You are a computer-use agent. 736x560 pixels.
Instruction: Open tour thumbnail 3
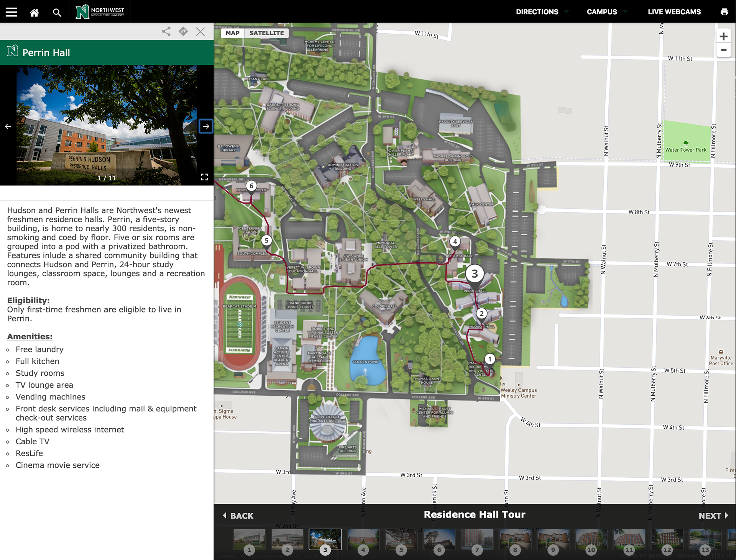pyautogui.click(x=325, y=540)
